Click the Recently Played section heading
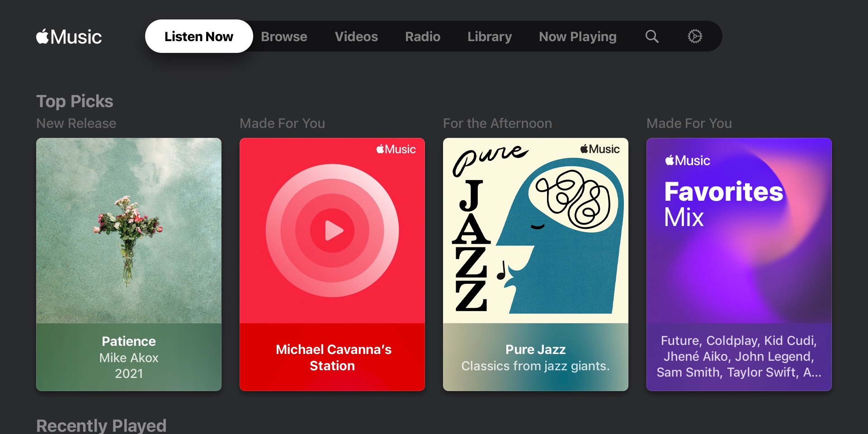The height and width of the screenshot is (434, 868). (x=101, y=425)
